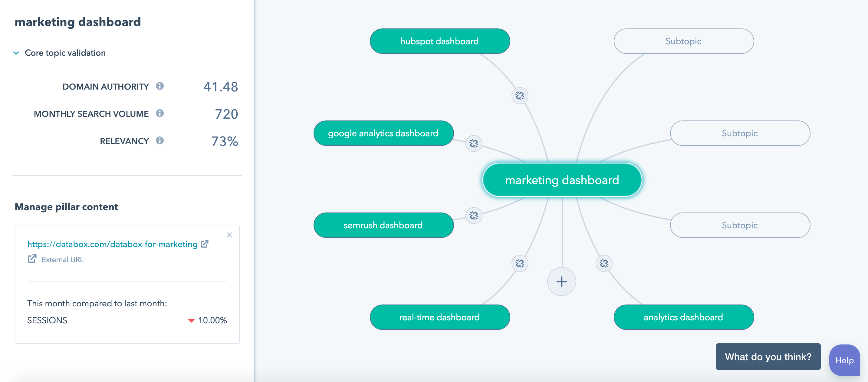
Task: Remove pillar content with the X button
Action: (x=229, y=235)
